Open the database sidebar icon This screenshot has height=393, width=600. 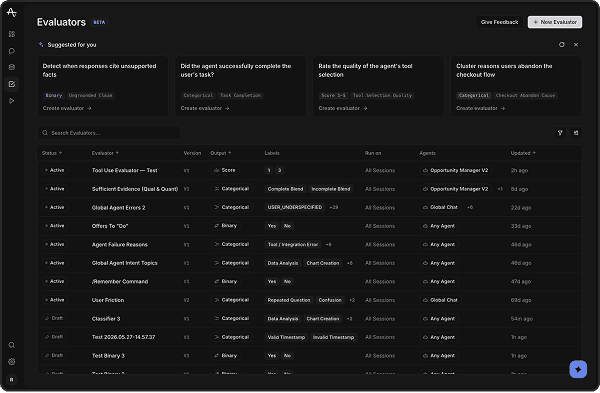click(x=12, y=67)
